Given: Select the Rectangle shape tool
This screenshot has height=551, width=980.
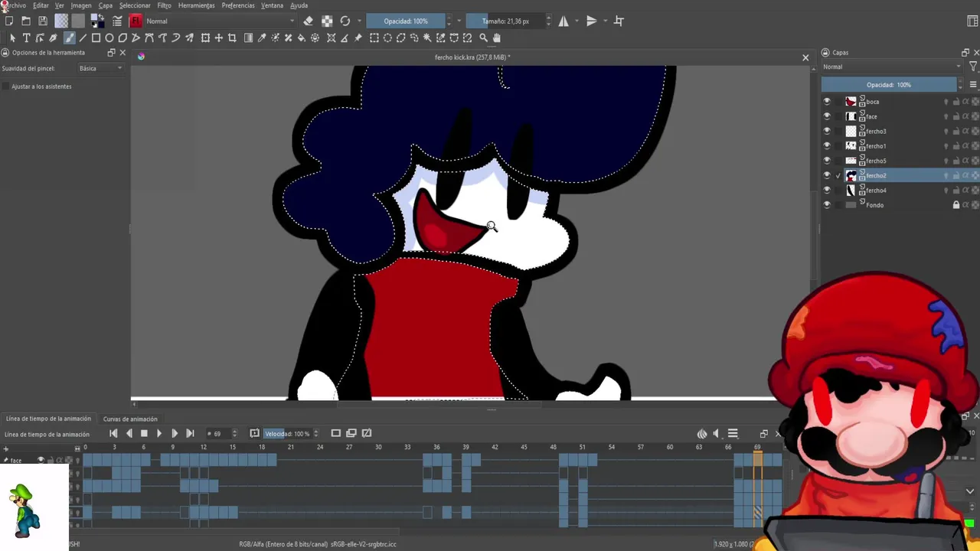Looking at the screenshot, I should pos(96,37).
